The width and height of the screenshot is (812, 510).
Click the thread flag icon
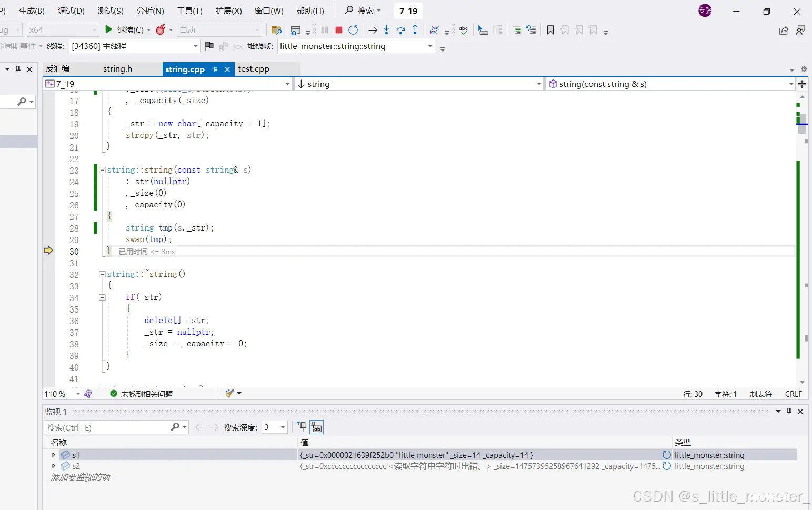tap(209, 46)
